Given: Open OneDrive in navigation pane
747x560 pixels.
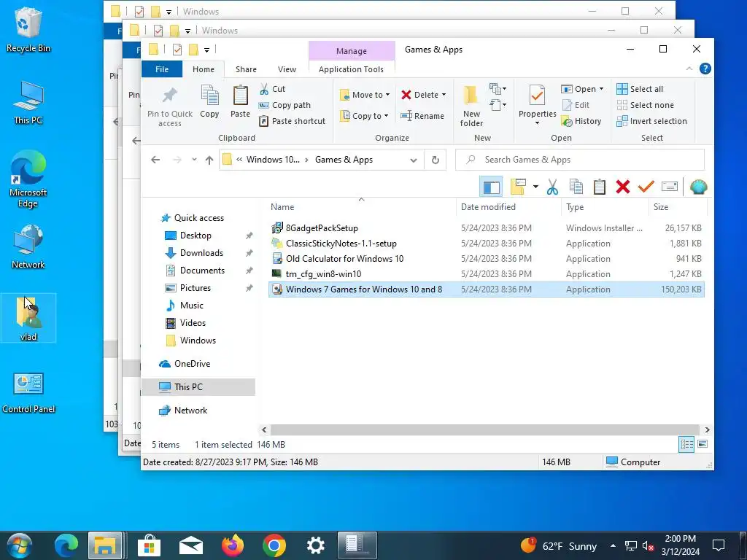Looking at the screenshot, I should point(192,364).
